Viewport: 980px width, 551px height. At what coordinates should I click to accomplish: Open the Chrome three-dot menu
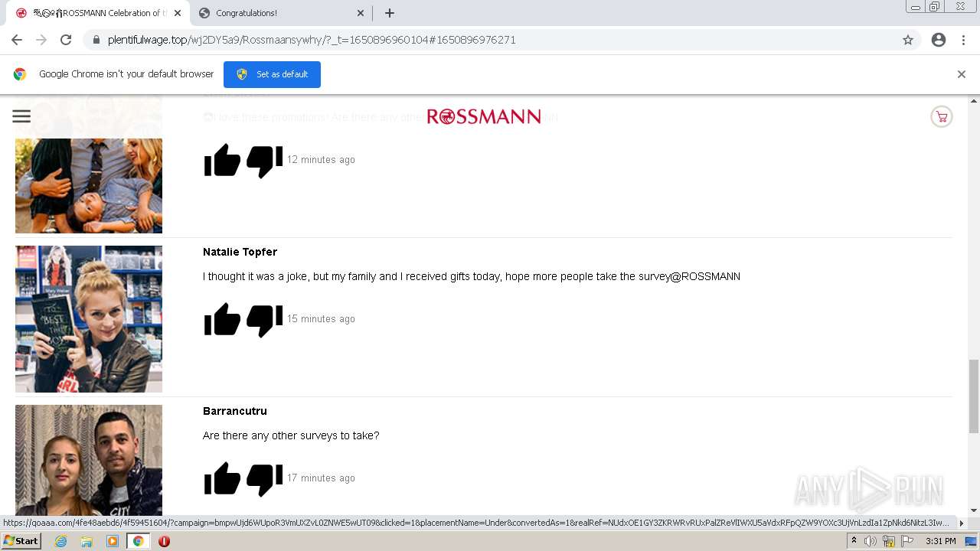pyautogui.click(x=963, y=40)
